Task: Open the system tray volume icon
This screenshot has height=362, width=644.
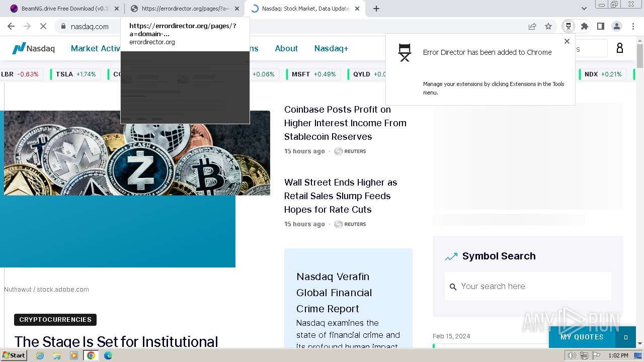Action: [572, 355]
